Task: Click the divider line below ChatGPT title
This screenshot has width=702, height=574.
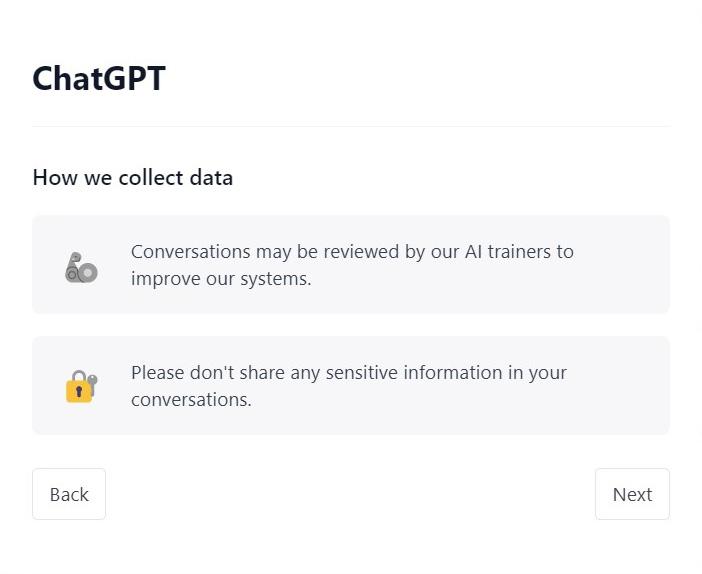Action: (x=351, y=127)
